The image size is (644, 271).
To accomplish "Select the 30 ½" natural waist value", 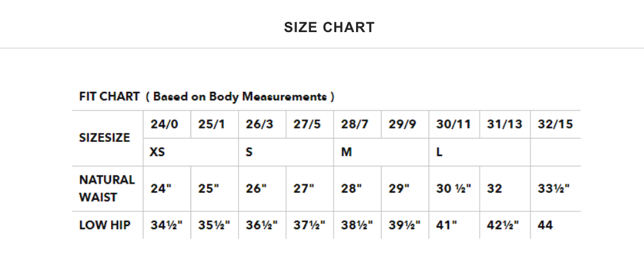I will coord(454,189).
